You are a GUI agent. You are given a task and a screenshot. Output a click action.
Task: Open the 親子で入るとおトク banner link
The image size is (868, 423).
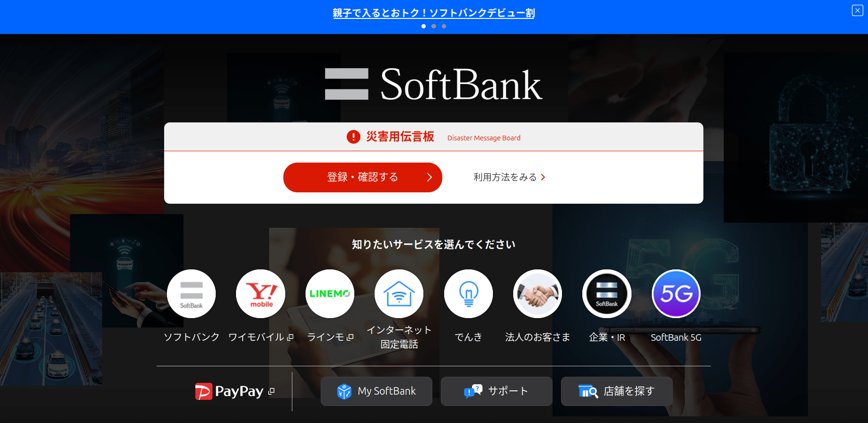[x=434, y=13]
